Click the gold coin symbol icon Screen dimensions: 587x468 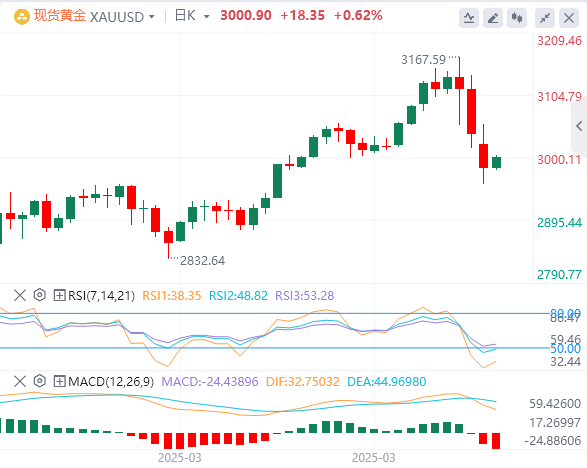[x=22, y=16]
